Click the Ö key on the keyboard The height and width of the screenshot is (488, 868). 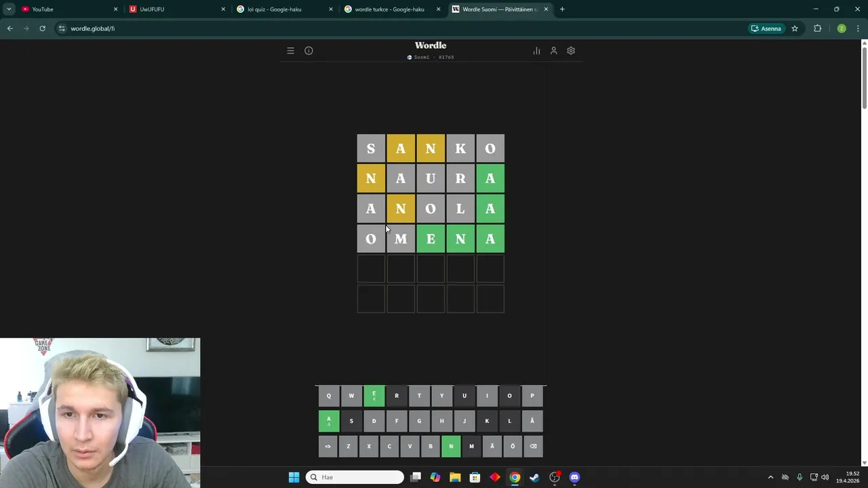[x=513, y=446]
